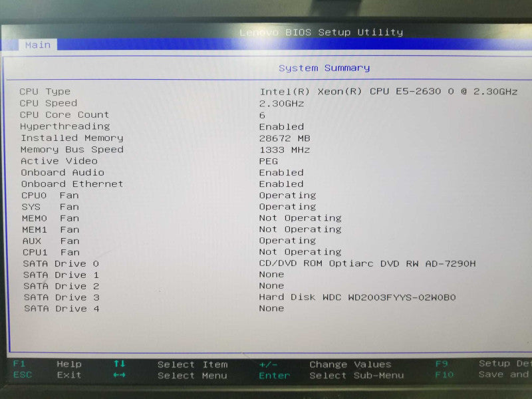Click the ESC Exit key hint
Viewport: 532px width, 399px height.
[x=47, y=375]
